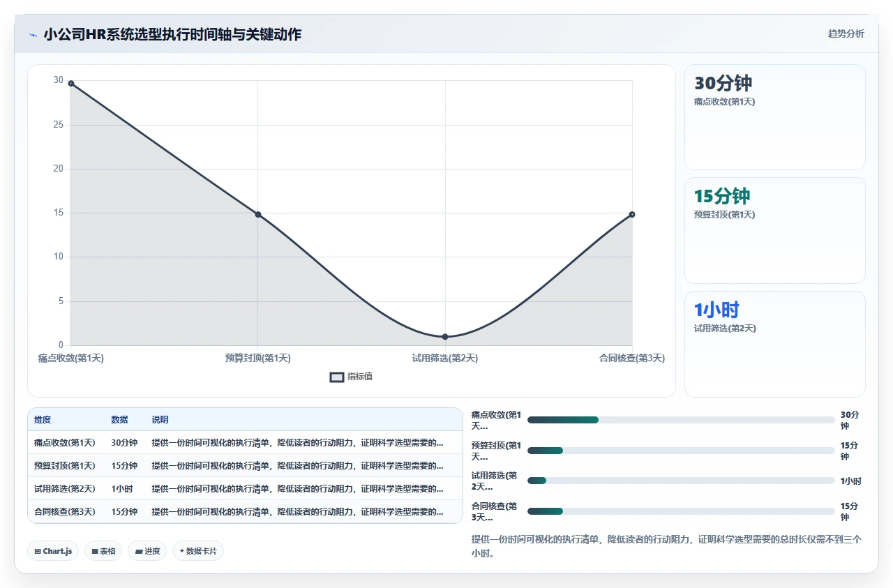Toggle the 指标值 legend box in chart
The width and height of the screenshot is (893, 588).
coord(337,377)
